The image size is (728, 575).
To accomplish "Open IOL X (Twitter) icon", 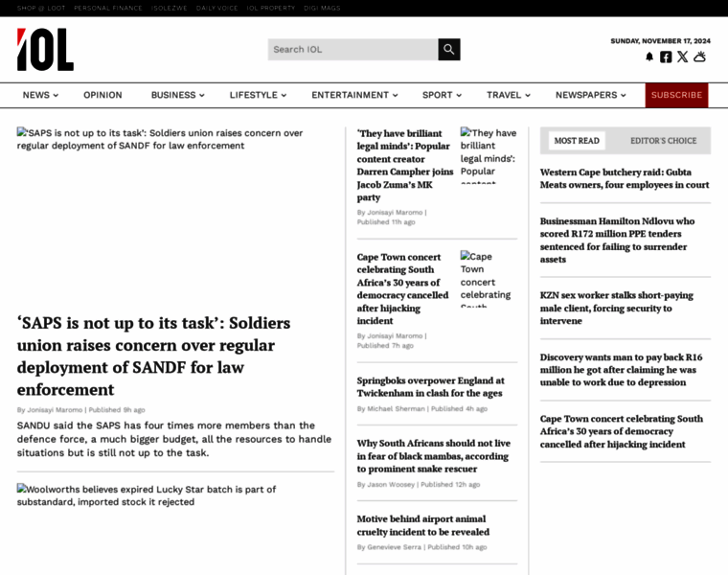I will [682, 57].
